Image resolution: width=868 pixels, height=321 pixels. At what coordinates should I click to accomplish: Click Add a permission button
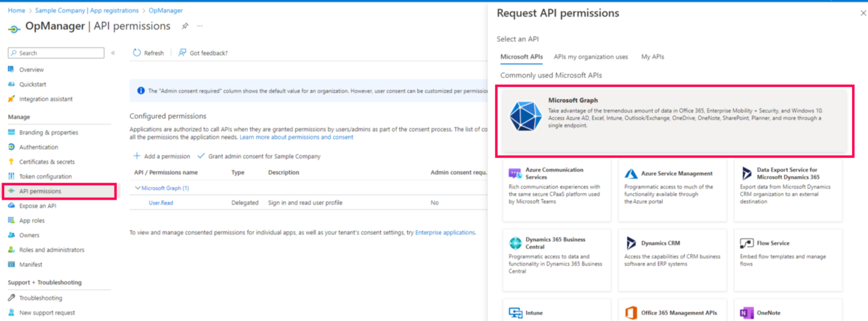click(162, 156)
